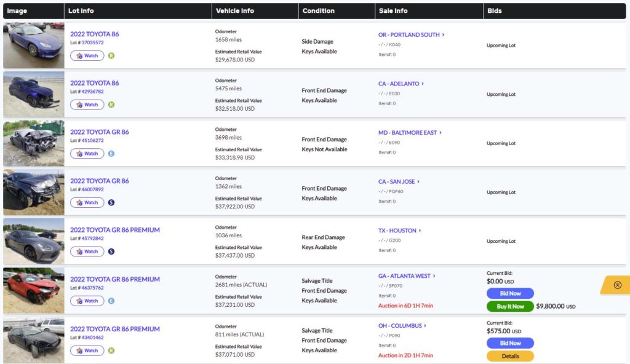This screenshot has height=364, width=630.
Task: Click dark S badge for lot 45792842
Action: tap(111, 251)
